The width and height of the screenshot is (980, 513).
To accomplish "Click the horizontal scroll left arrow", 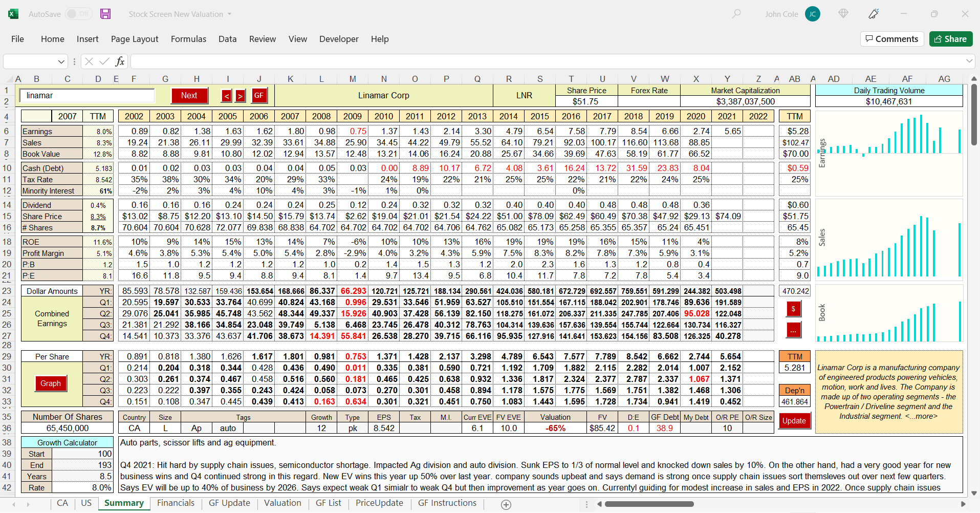I will pyautogui.click(x=599, y=504).
